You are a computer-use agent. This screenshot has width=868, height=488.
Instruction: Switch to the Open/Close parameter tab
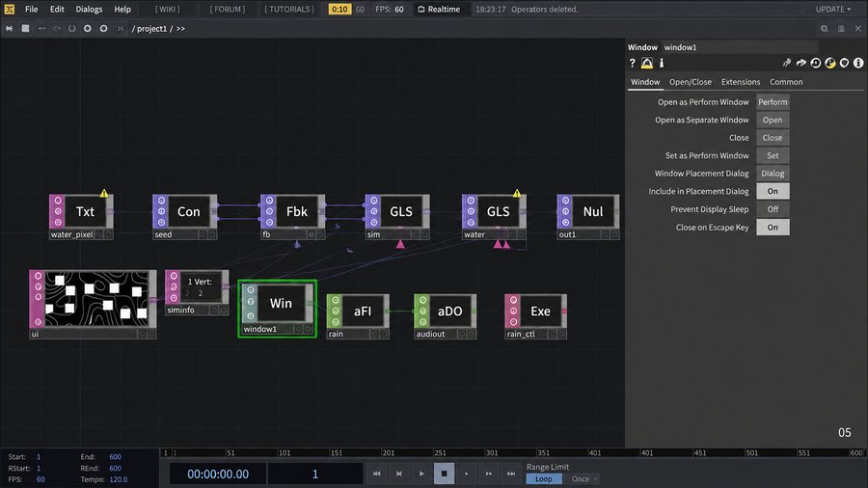pyautogui.click(x=691, y=82)
